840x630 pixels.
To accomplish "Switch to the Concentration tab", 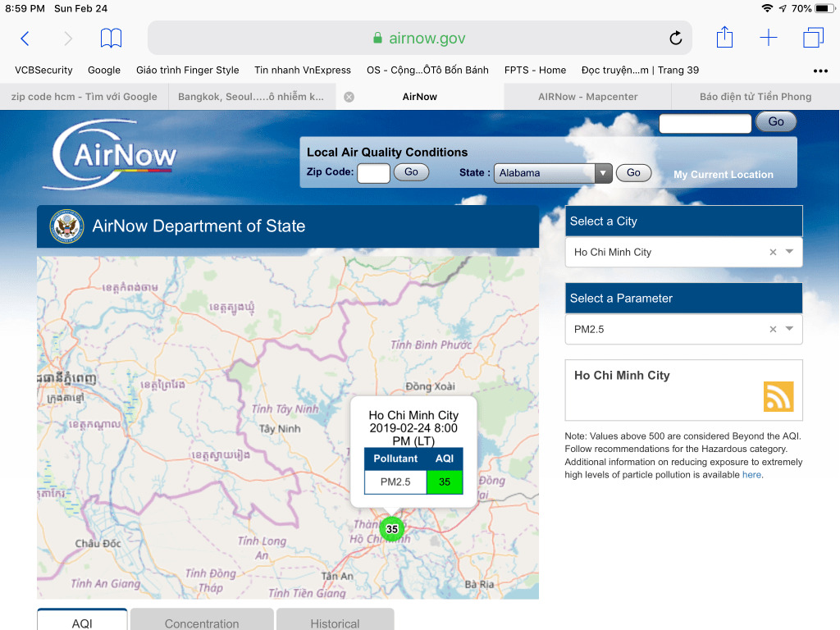I will [202, 620].
